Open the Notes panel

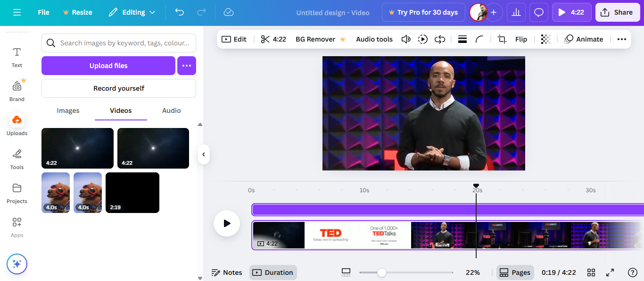click(227, 272)
